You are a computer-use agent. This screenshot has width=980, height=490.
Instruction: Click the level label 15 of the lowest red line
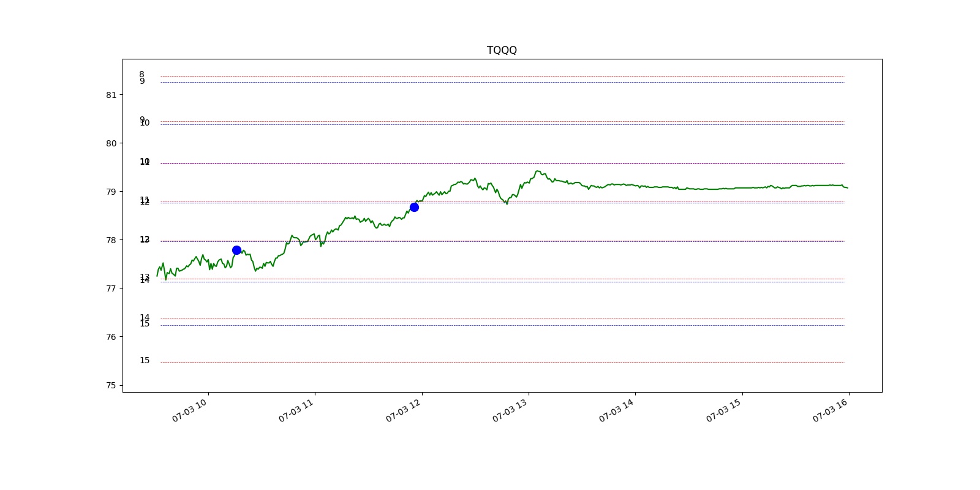tap(145, 360)
